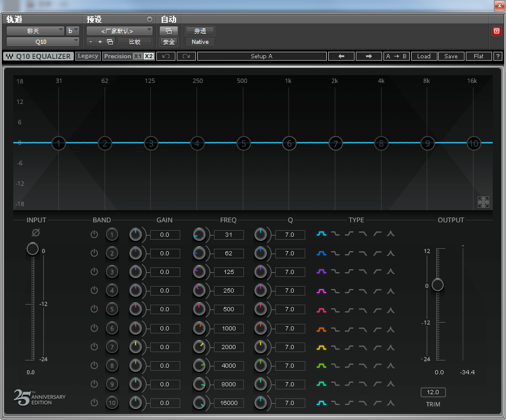506x420 pixels.
Task: Toggle power for band 6
Action: pyautogui.click(x=94, y=329)
